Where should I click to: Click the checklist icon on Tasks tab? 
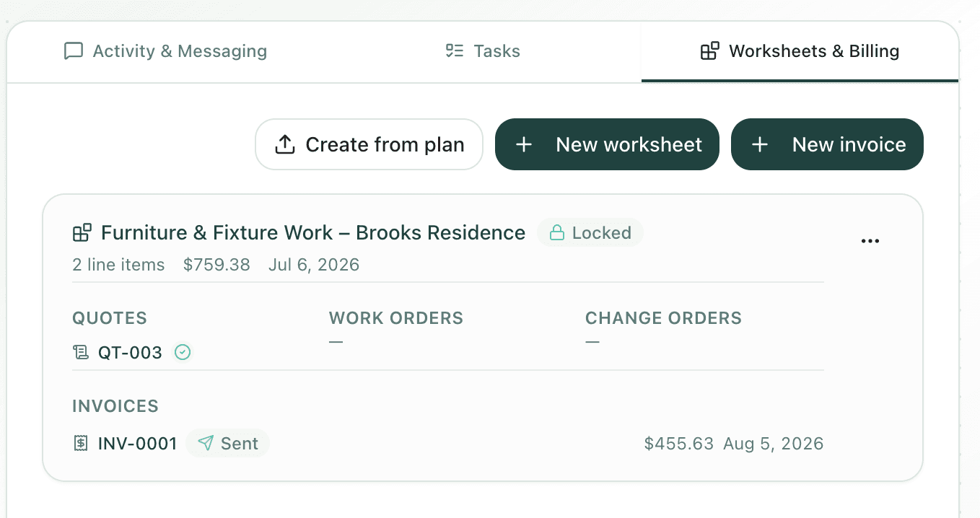tap(455, 51)
